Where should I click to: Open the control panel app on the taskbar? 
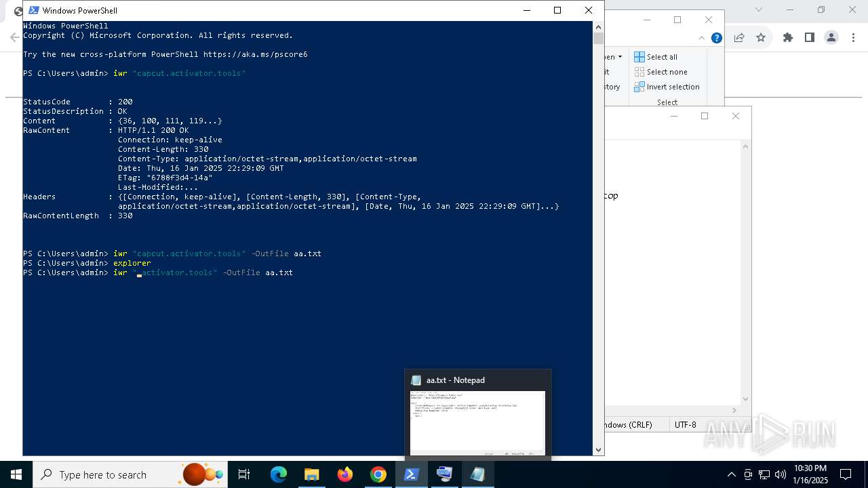(444, 474)
